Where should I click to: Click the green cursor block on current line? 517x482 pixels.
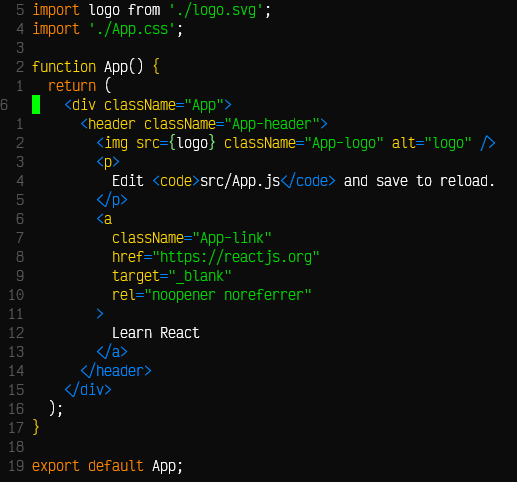[36, 105]
